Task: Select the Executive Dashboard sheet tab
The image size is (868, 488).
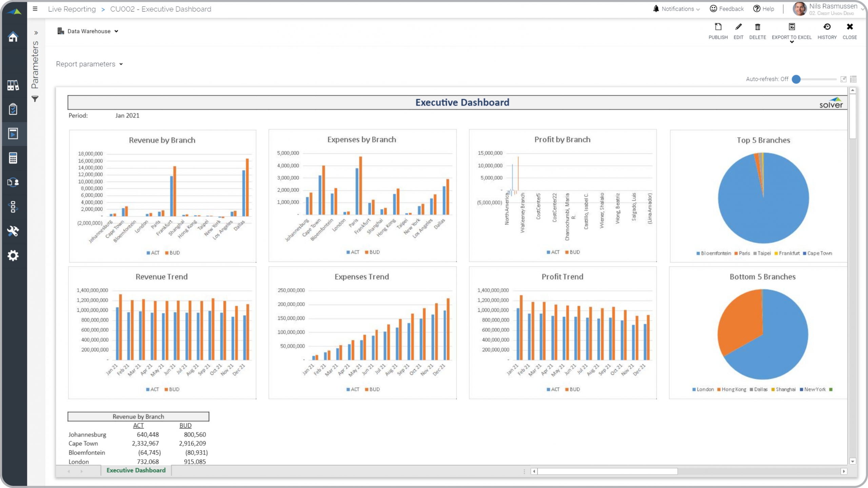Action: (x=136, y=470)
